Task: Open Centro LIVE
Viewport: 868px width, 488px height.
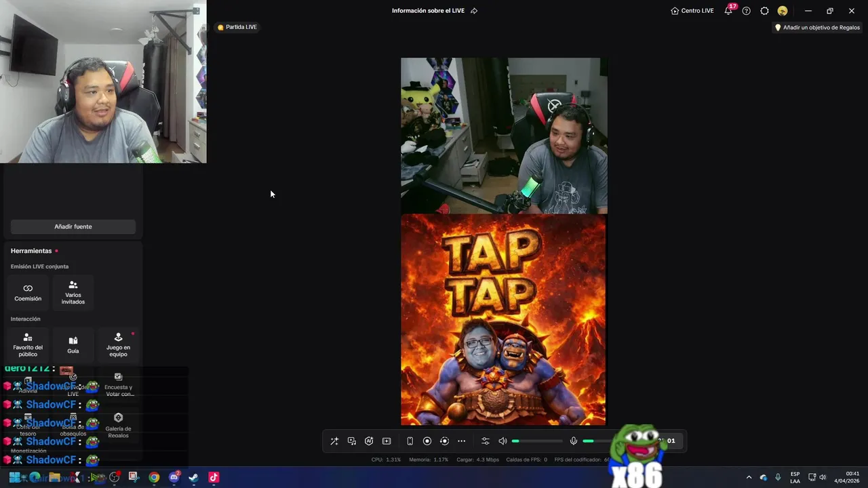Action: (692, 11)
